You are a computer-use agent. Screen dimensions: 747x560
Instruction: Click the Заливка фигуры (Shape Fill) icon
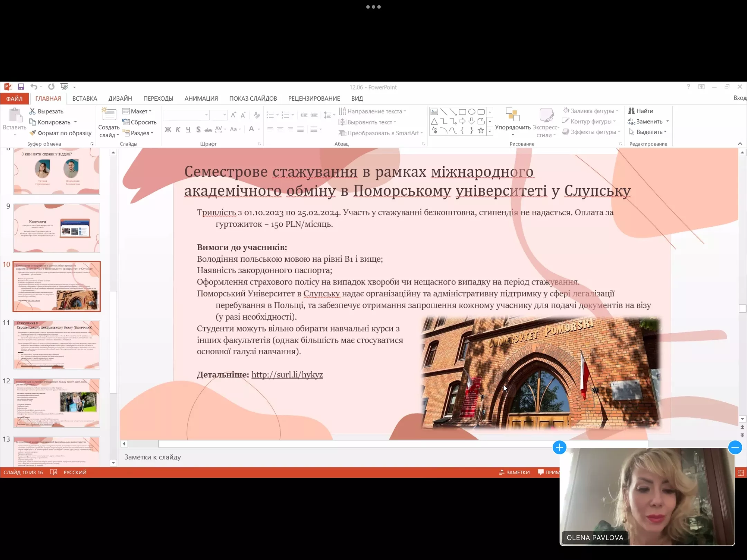[x=566, y=110]
